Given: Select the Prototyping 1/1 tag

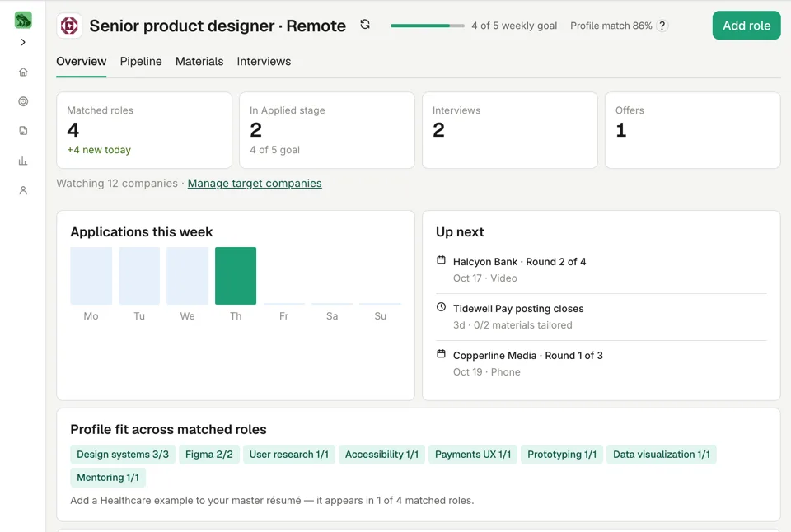Looking at the screenshot, I should pyautogui.click(x=562, y=455).
